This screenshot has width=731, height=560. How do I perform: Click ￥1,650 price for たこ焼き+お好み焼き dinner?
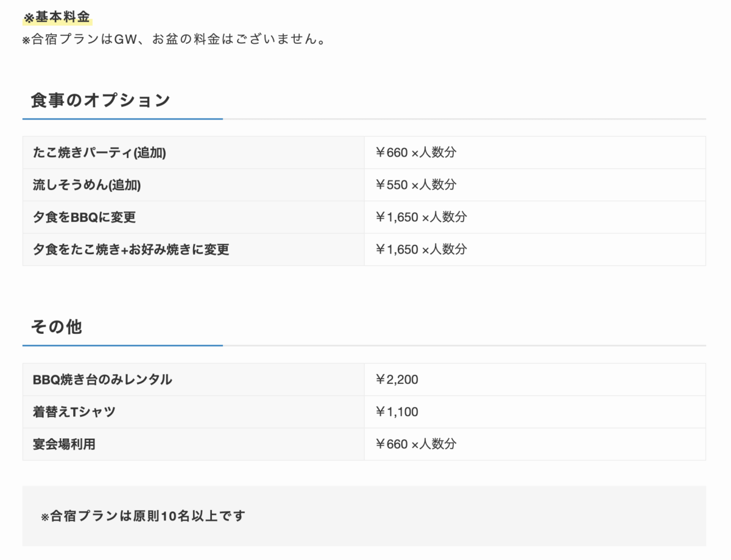point(421,250)
